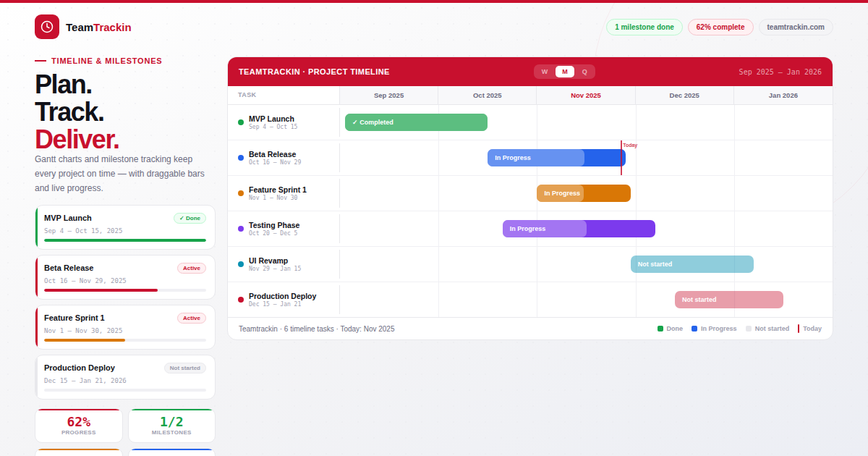Click the Feature Sprint 1 card progress bar

click(125, 340)
